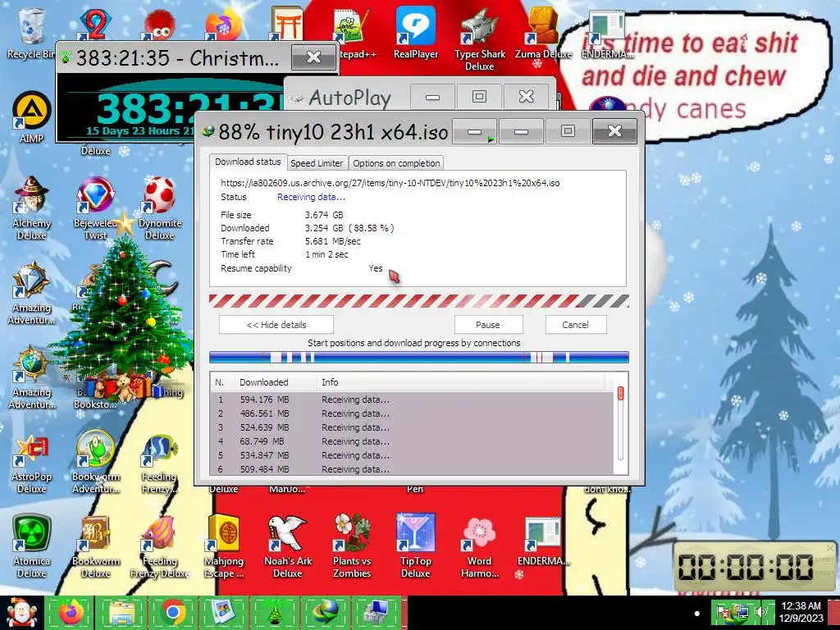Open Plants vs Zombies shortcut
Image resolution: width=840 pixels, height=630 pixels.
(352, 546)
